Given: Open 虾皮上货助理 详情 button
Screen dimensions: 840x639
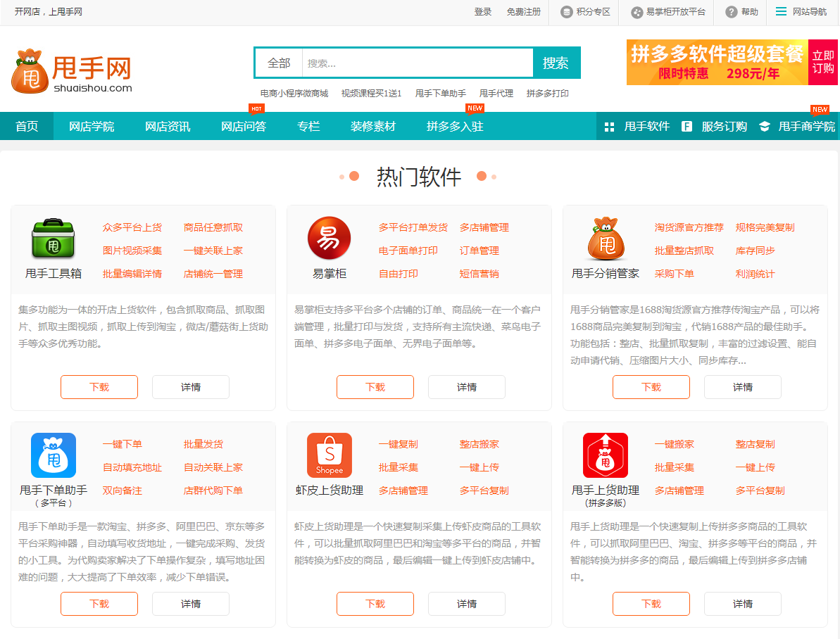Looking at the screenshot, I should pyautogui.click(x=467, y=605).
